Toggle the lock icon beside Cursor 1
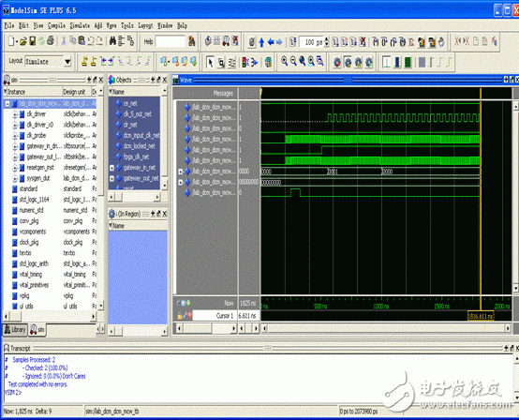This screenshot has width=519, height=420. [x=180, y=316]
